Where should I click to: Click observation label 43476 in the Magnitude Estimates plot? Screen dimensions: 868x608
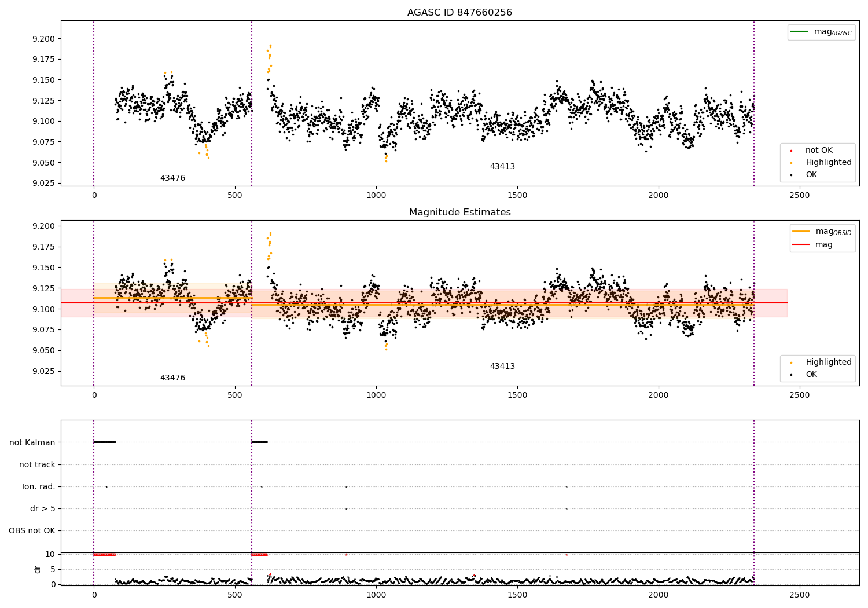coord(172,378)
